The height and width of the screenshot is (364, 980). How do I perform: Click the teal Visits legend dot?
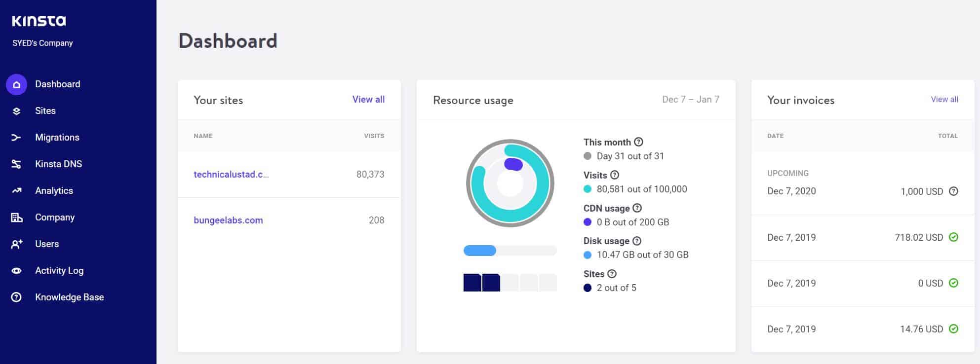pyautogui.click(x=588, y=189)
